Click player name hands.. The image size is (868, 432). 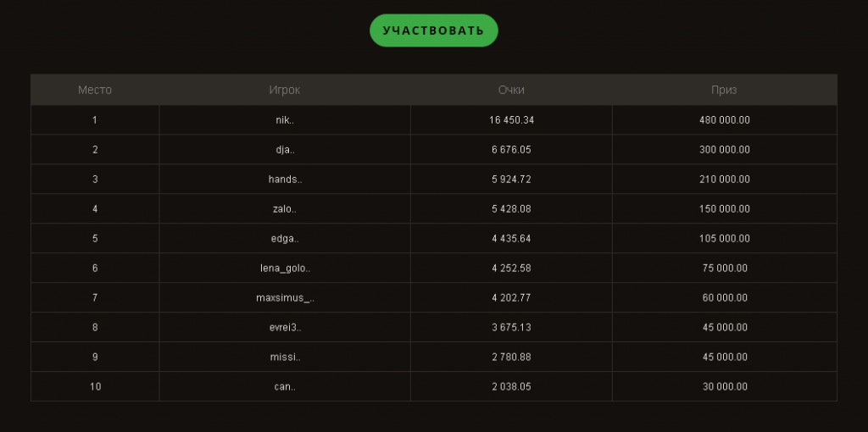tap(285, 180)
